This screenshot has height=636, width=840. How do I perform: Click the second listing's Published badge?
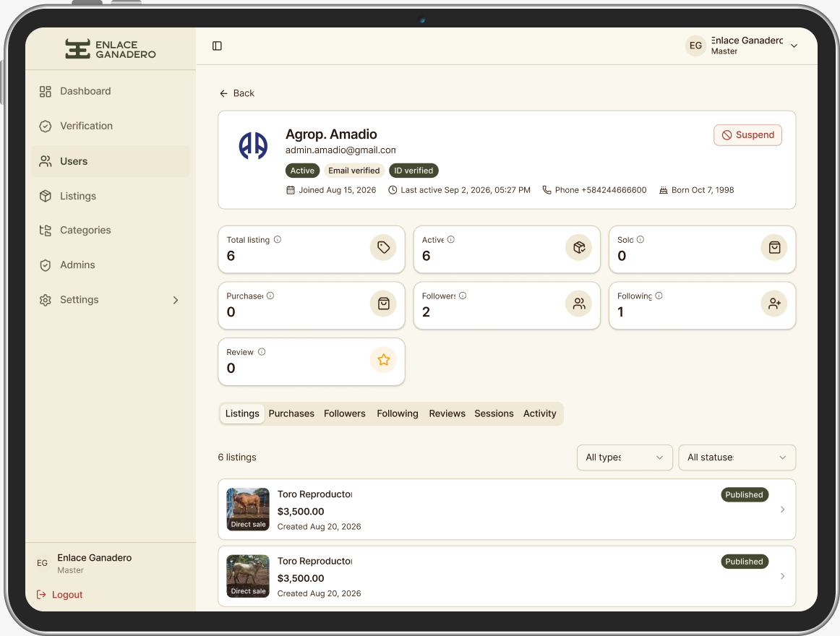coord(745,562)
